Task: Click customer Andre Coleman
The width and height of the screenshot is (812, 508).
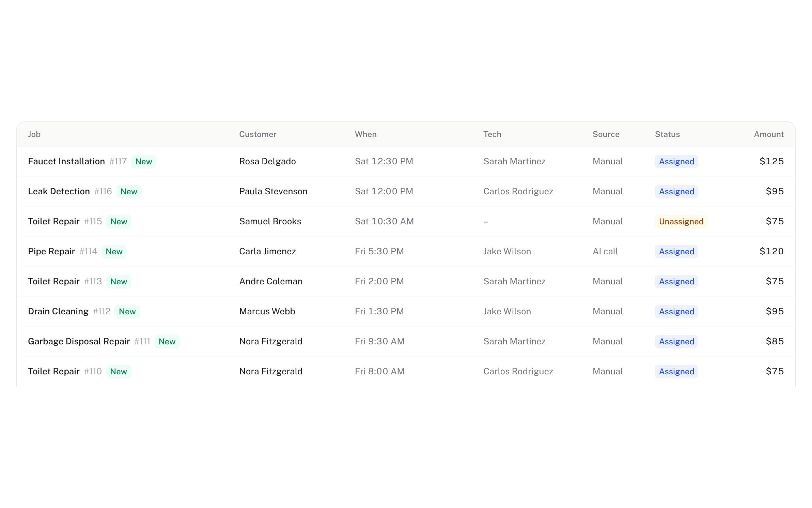Action: [x=271, y=282]
